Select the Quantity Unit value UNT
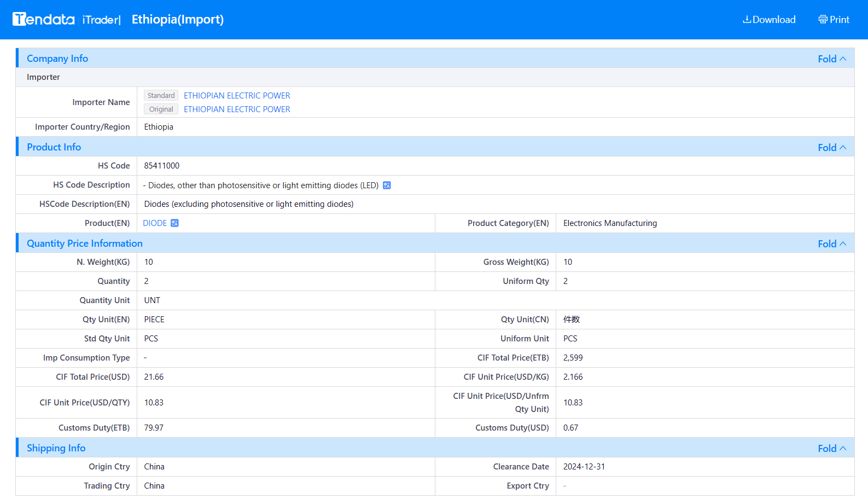 coord(152,300)
